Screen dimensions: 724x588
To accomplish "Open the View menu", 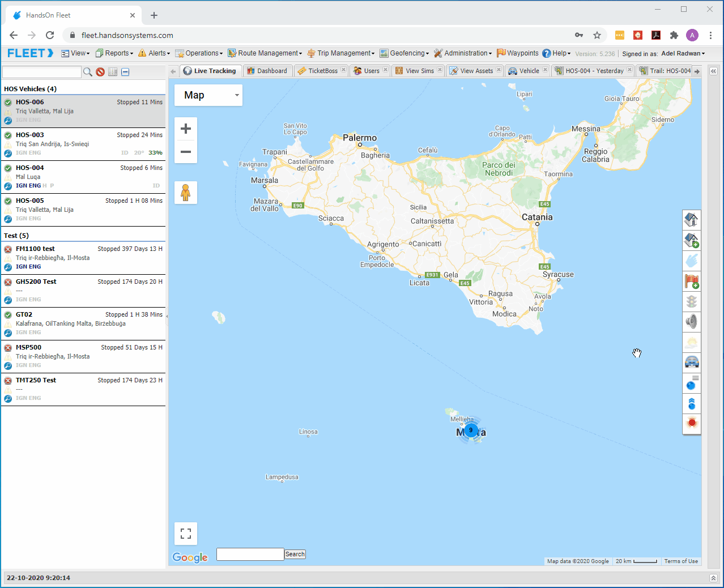I will (x=75, y=53).
